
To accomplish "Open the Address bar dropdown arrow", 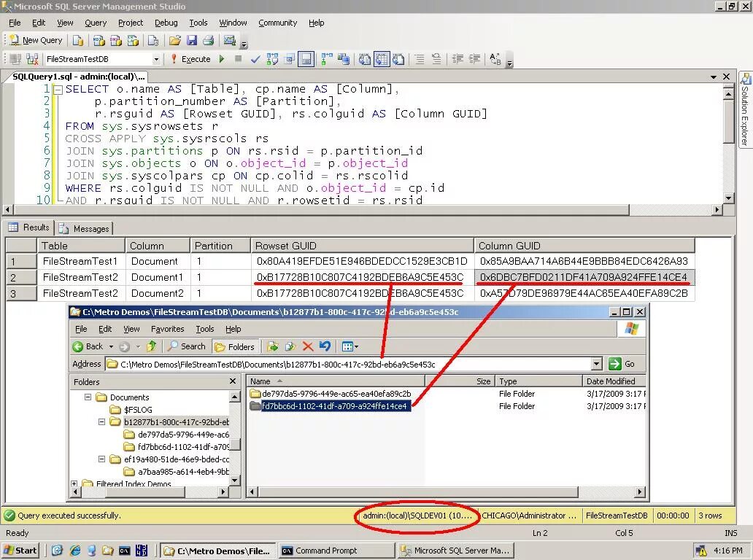I will click(x=596, y=364).
